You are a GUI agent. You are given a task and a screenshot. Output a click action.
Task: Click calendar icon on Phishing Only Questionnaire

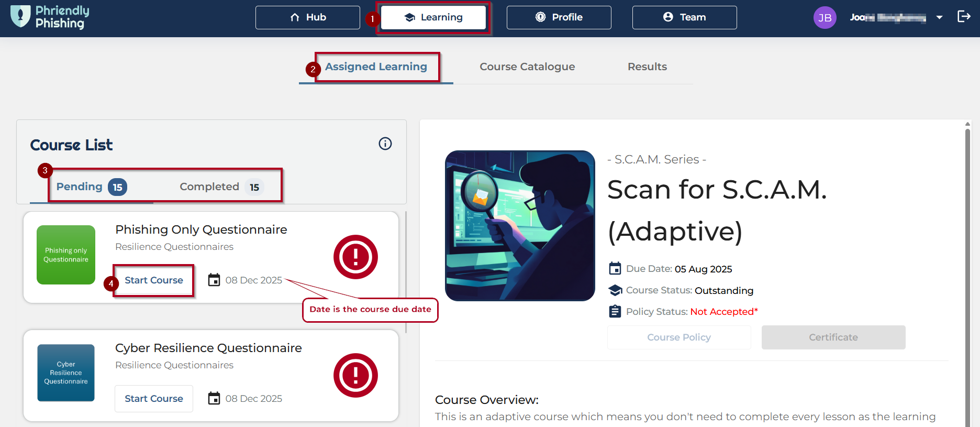214,280
